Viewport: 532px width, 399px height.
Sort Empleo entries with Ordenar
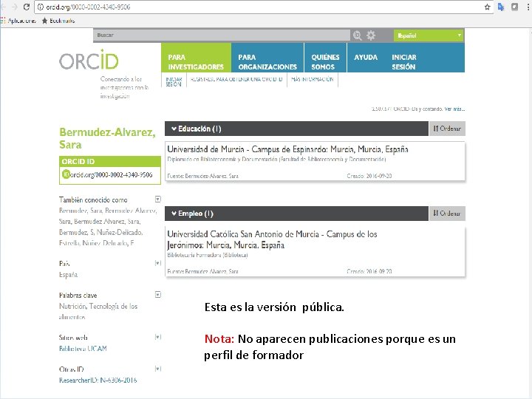pyautogui.click(x=447, y=214)
